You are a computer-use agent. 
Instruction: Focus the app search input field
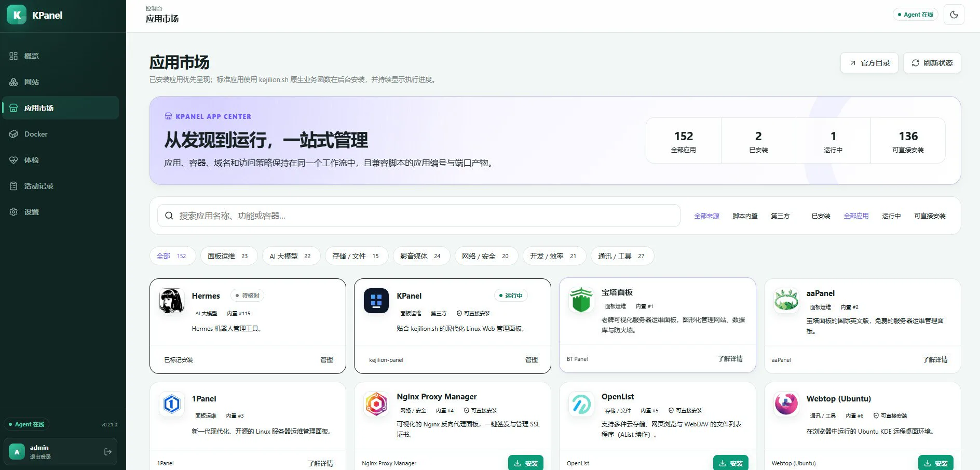pyautogui.click(x=419, y=216)
